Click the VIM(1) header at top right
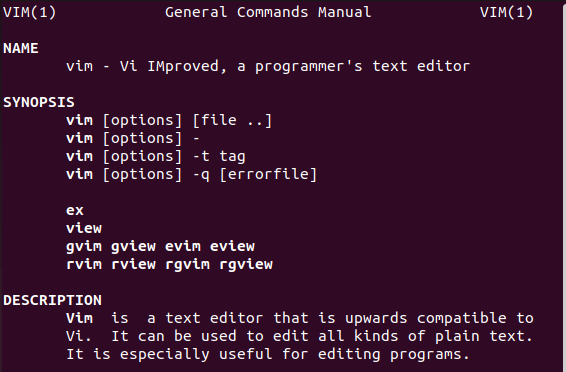566x372 pixels. click(506, 12)
